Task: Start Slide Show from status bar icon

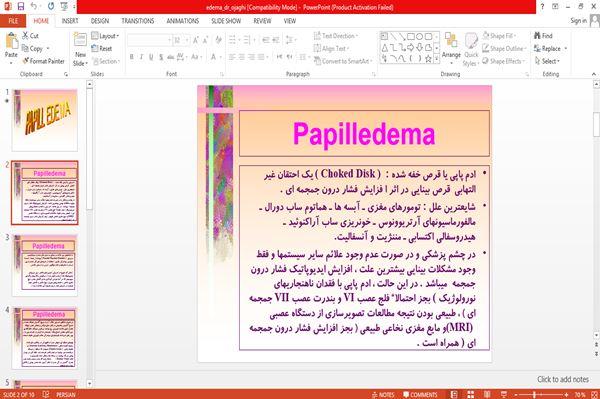Action: point(504,394)
